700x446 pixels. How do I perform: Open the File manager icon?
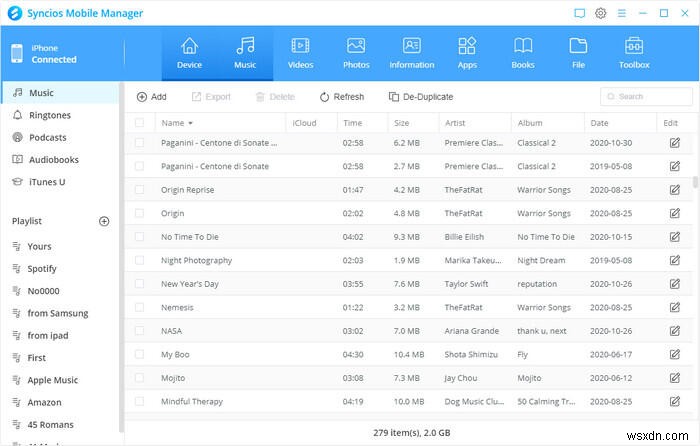pyautogui.click(x=578, y=46)
